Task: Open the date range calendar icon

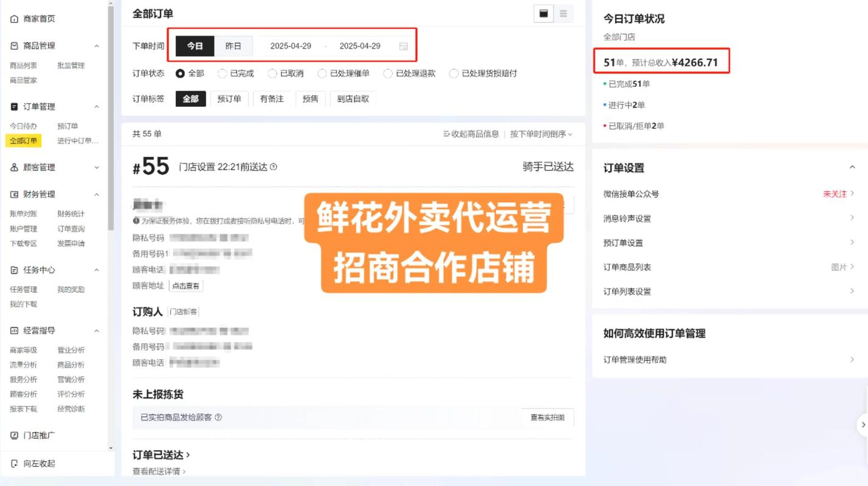Action: pyautogui.click(x=404, y=46)
